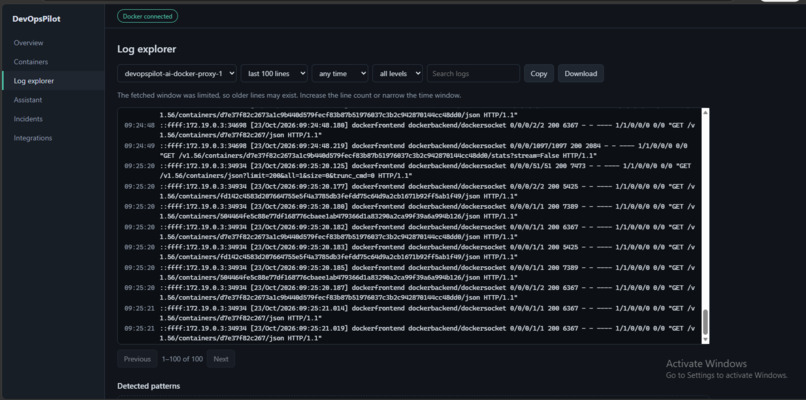
Task: Click the 09:24:49 log timestamp
Action: click(x=139, y=146)
